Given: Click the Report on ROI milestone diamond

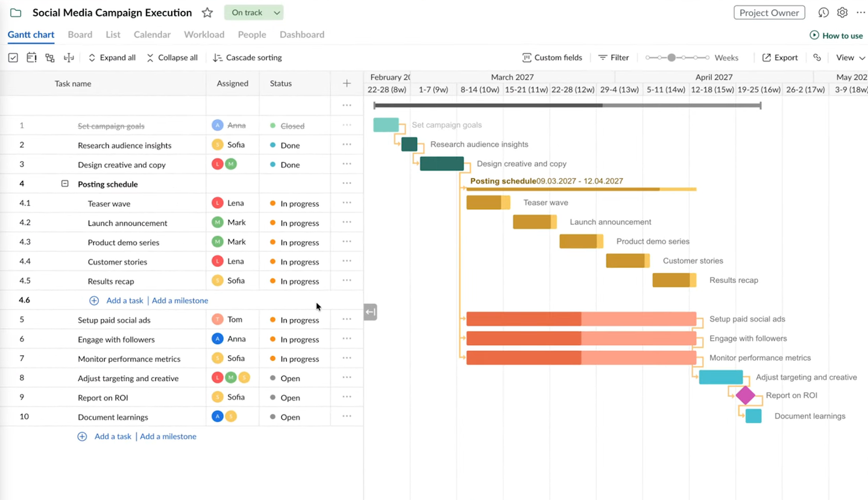Looking at the screenshot, I should click(746, 396).
